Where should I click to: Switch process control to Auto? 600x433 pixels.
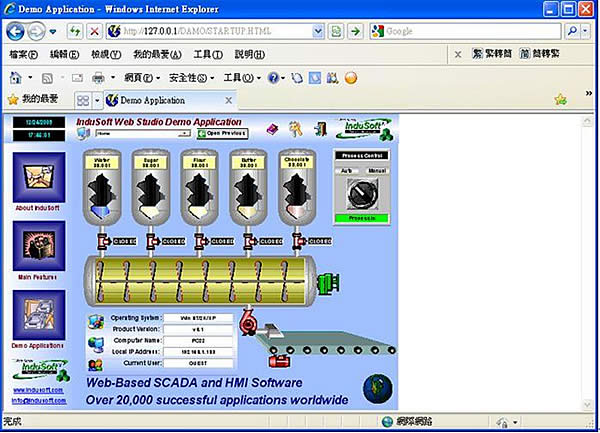click(345, 171)
